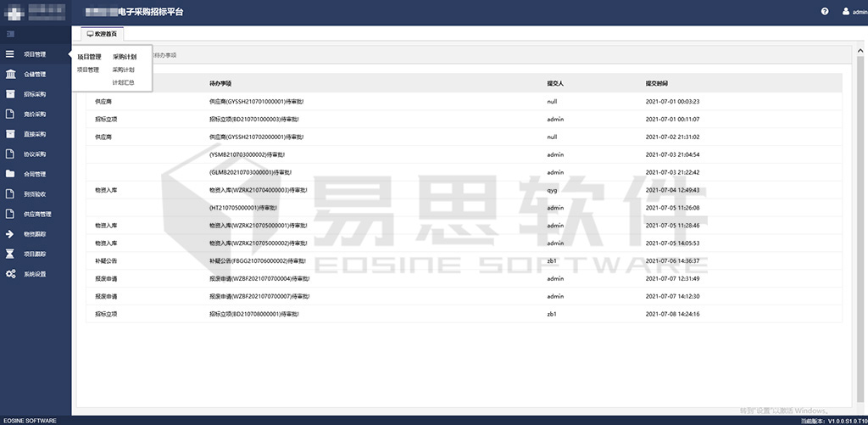Screen dimensions: 868x425
Task: Select 计划汇总 in the flyout submenu
Action: pyautogui.click(x=124, y=82)
